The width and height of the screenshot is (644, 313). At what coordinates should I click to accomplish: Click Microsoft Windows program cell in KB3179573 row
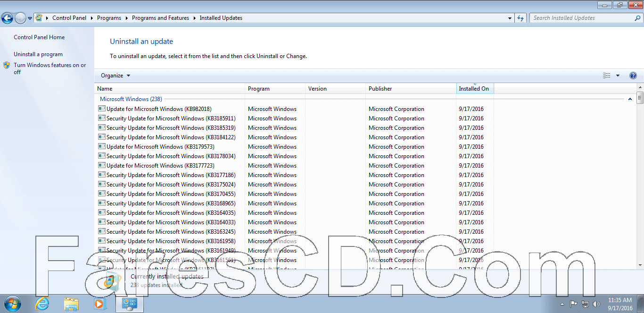click(272, 147)
